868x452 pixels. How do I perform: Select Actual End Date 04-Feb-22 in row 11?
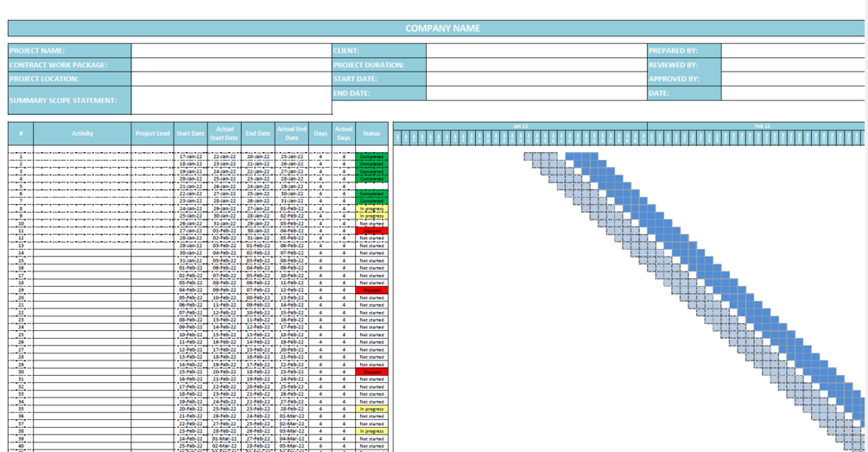292,231
